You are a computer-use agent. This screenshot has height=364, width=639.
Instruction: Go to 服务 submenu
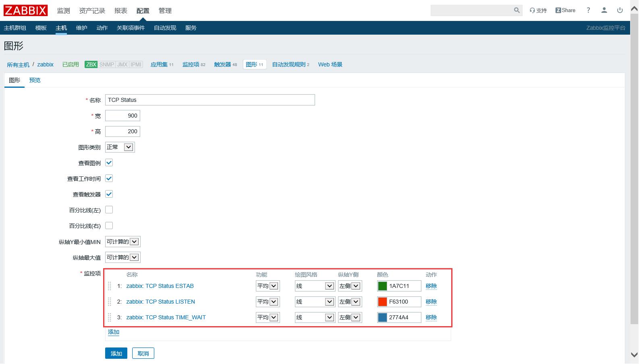pyautogui.click(x=191, y=28)
